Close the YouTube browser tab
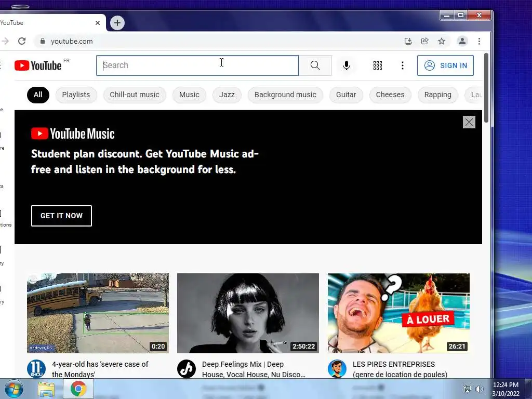Viewport: 532px width, 399px height. tap(98, 23)
